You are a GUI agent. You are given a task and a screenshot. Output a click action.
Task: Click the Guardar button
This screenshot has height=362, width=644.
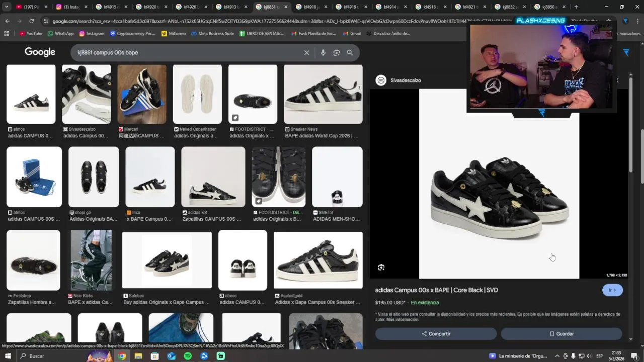click(561, 334)
